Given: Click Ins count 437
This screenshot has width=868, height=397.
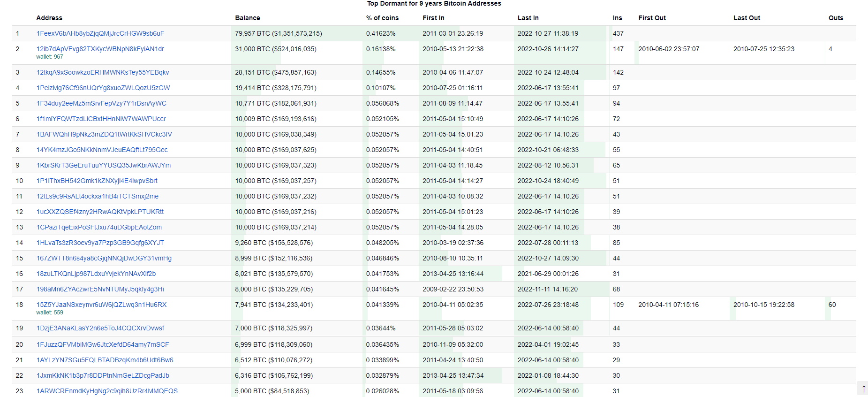Looking at the screenshot, I should click(x=618, y=33).
